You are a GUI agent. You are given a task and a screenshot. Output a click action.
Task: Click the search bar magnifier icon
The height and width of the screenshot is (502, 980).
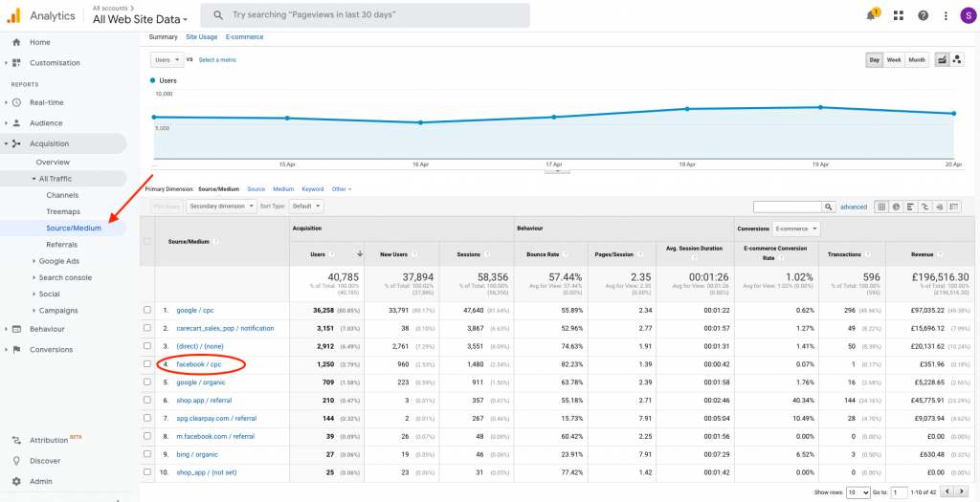click(218, 15)
